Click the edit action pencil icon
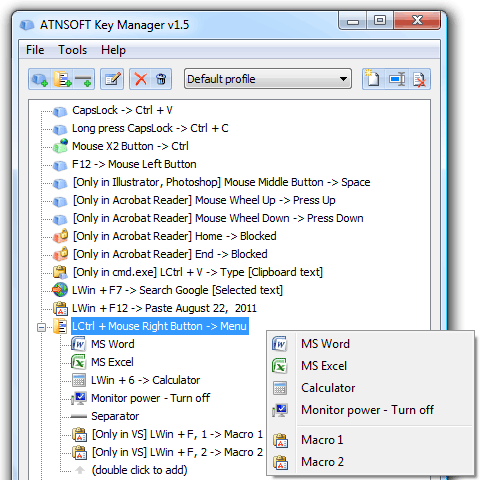This screenshot has width=480, height=480. coord(112,79)
